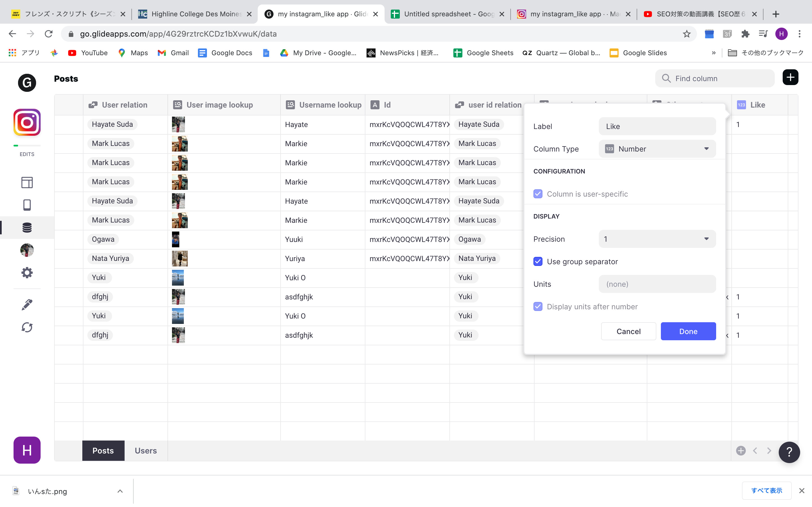This screenshot has height=507, width=812.
Task: Toggle Display units after number checkbox
Action: click(x=538, y=306)
